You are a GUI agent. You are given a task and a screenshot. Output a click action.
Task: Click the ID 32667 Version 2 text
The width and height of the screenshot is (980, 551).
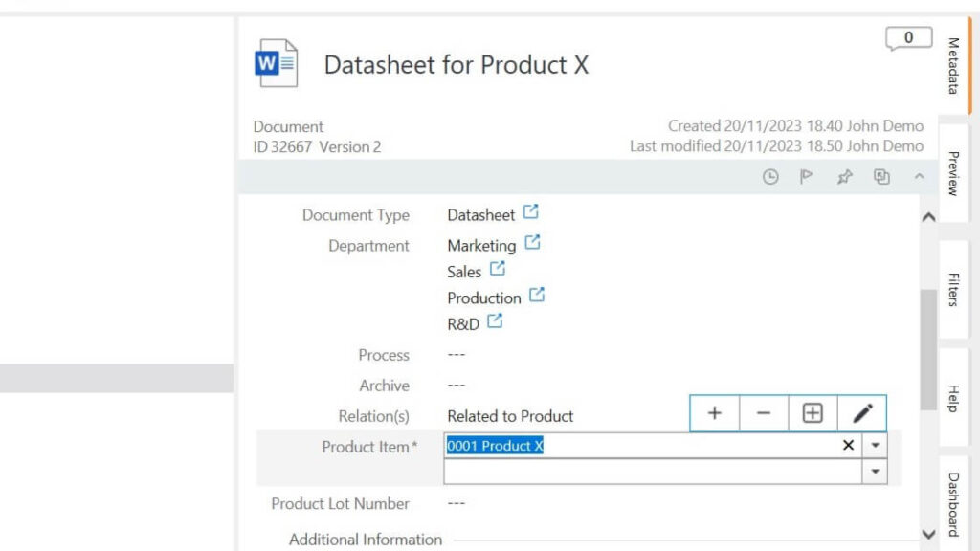[317, 146]
